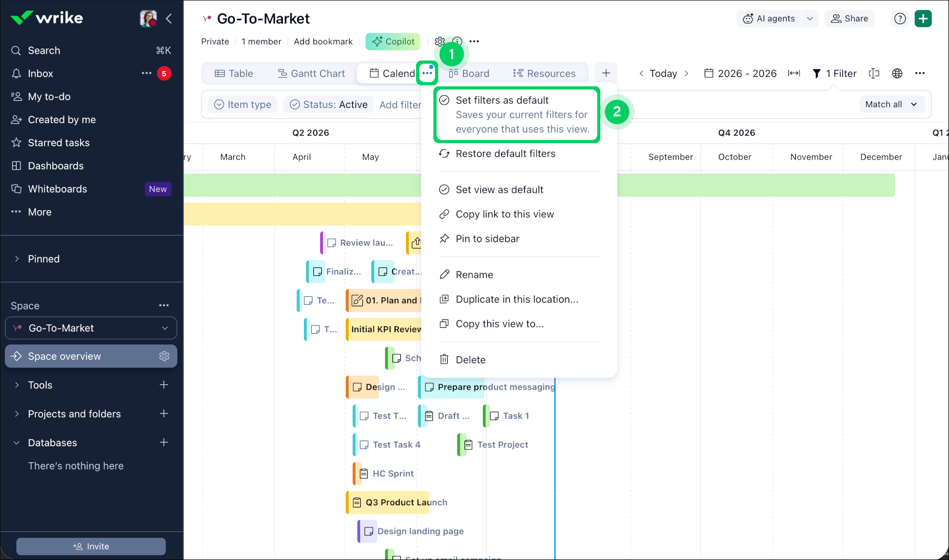Open the Status: Active filter
This screenshot has width=949, height=560.
coord(329,105)
